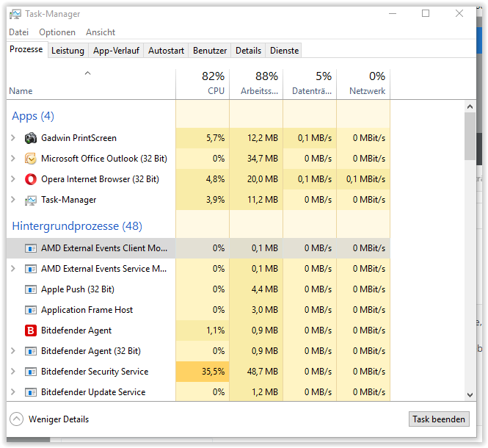Click the Opera Internet Browser icon
Screen dimensions: 488x448
point(31,179)
